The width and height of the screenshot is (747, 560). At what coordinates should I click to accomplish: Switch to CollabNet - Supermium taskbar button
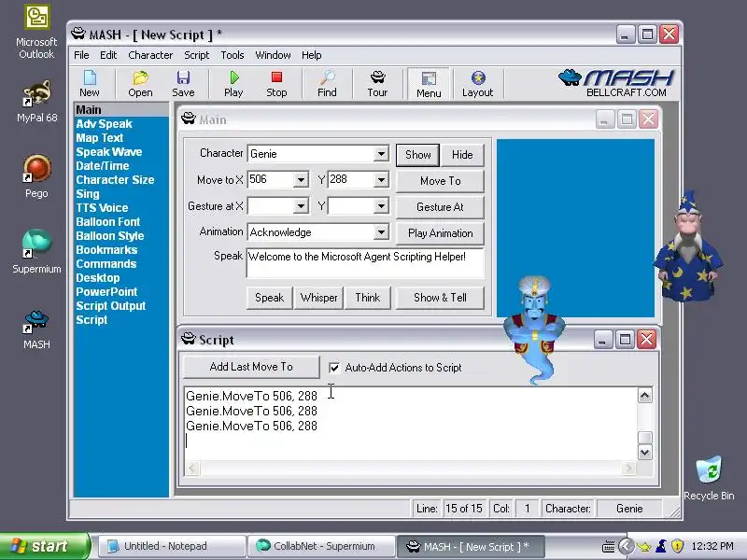tap(322, 546)
